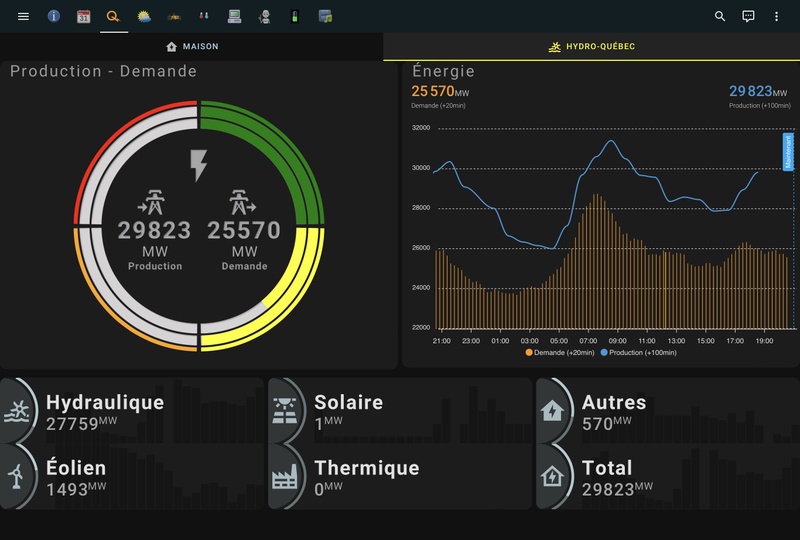Open the green battery view tab

click(x=294, y=17)
